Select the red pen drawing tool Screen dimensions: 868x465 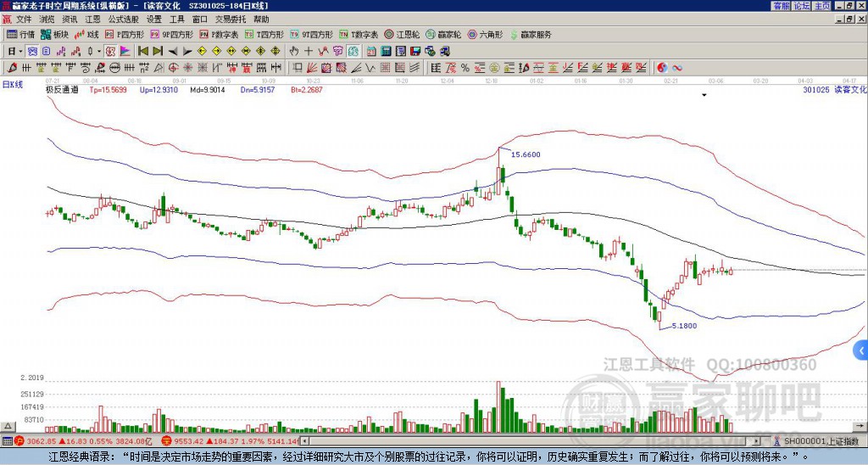coord(11,68)
